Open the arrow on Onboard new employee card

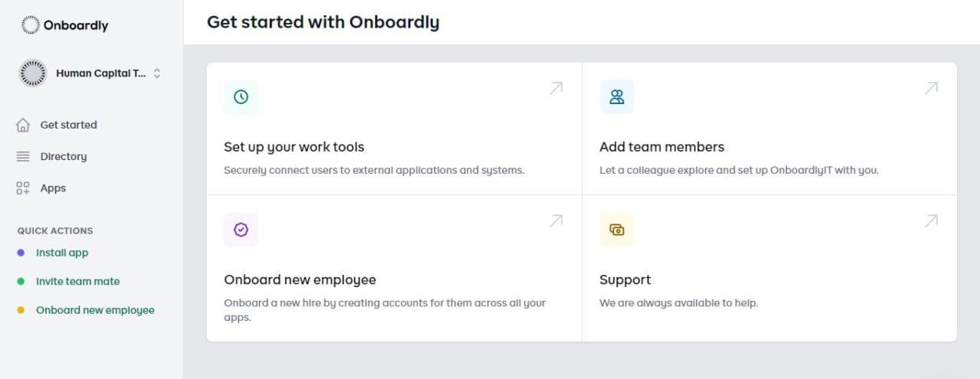point(556,221)
